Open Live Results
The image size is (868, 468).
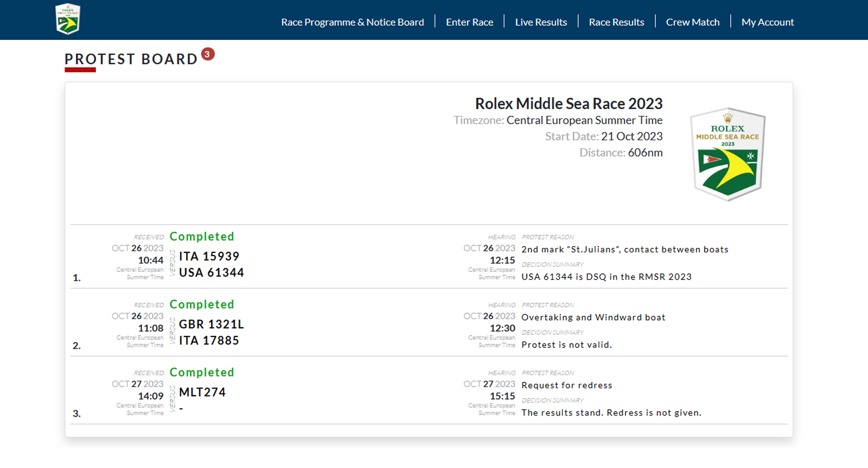[x=541, y=22]
